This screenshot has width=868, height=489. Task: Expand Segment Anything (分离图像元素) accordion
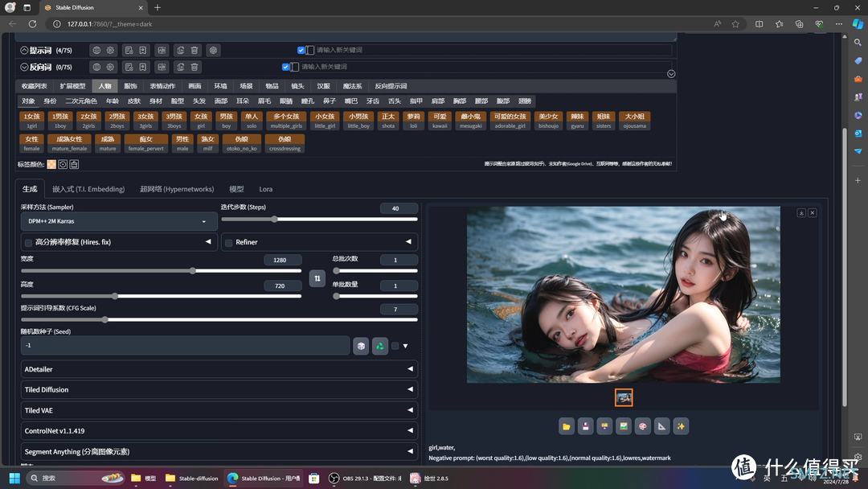(219, 452)
